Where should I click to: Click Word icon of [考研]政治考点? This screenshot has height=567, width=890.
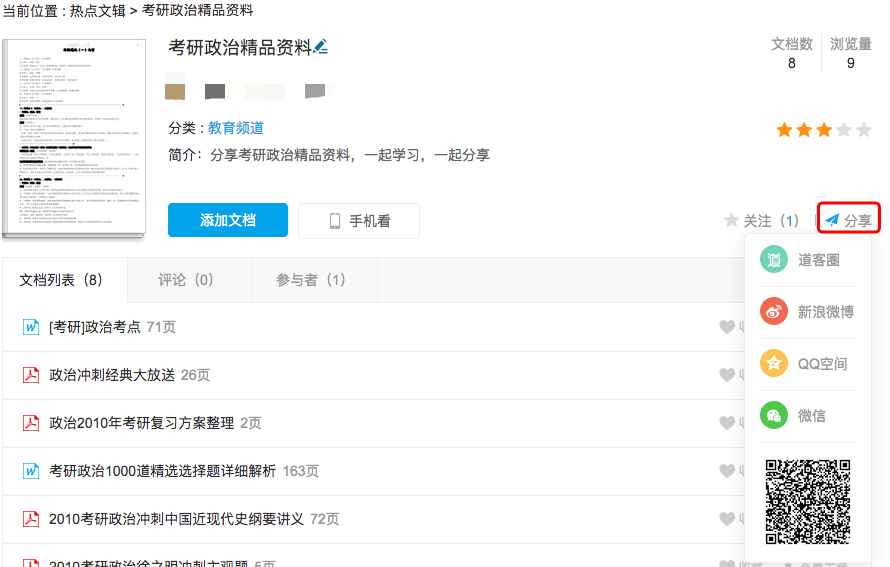(x=31, y=327)
